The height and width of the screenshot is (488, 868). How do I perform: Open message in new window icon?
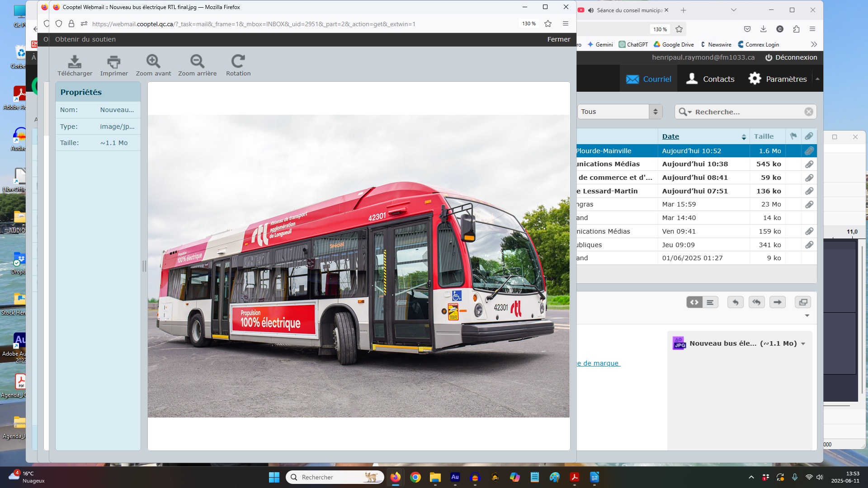click(x=803, y=302)
